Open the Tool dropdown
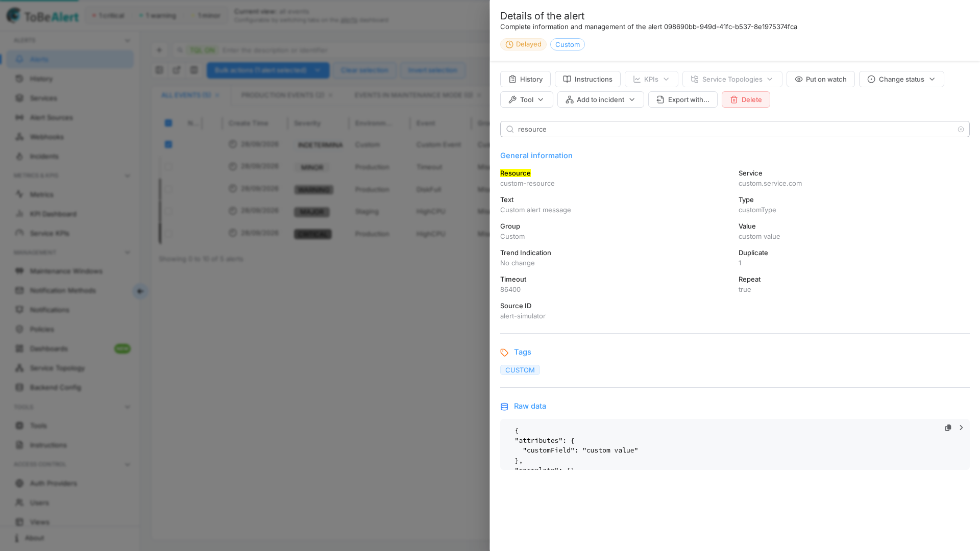This screenshot has height=551, width=980. click(x=526, y=99)
